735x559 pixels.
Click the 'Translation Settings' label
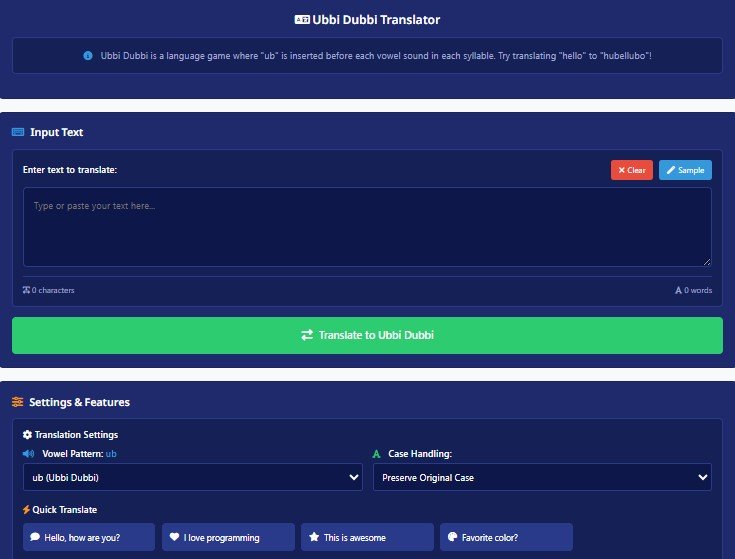tap(76, 435)
